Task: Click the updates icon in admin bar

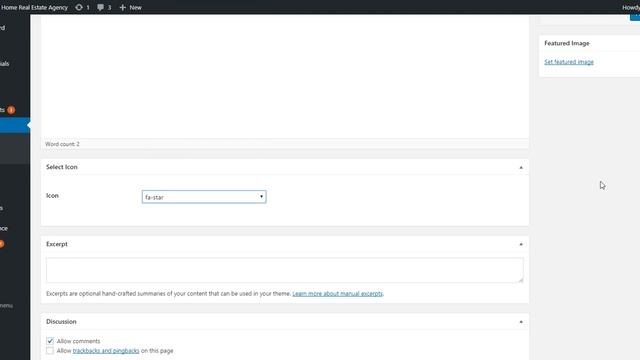Action: pos(79,7)
